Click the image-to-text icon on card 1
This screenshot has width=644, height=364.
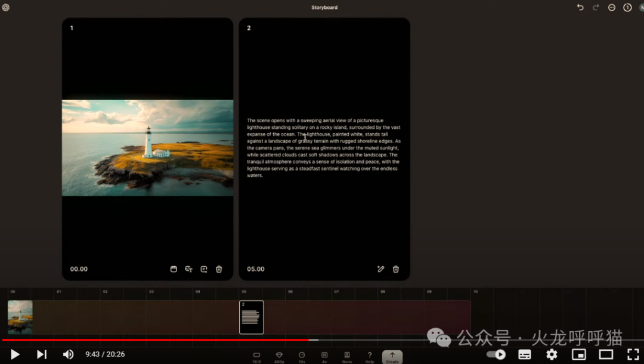pos(189,269)
